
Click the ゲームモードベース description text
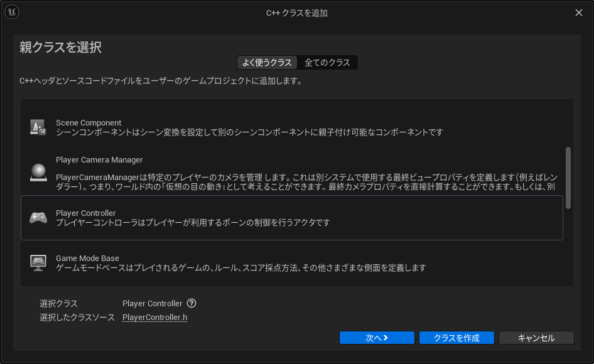(241, 268)
